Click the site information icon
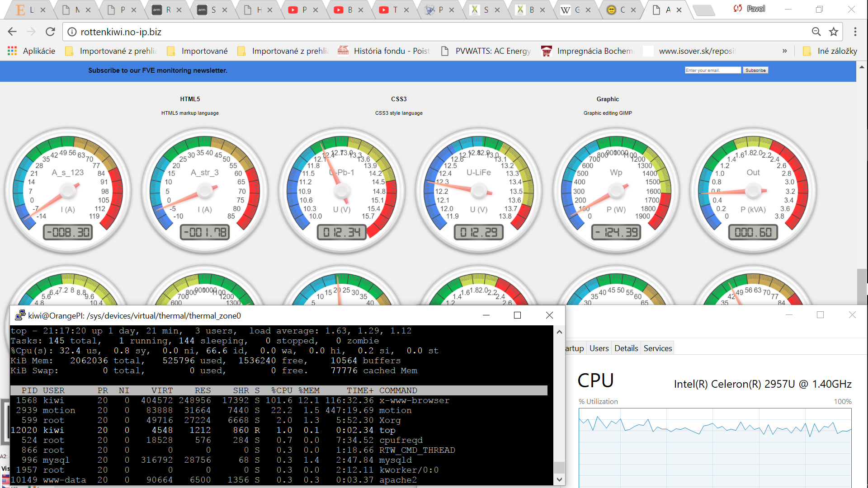 click(72, 32)
